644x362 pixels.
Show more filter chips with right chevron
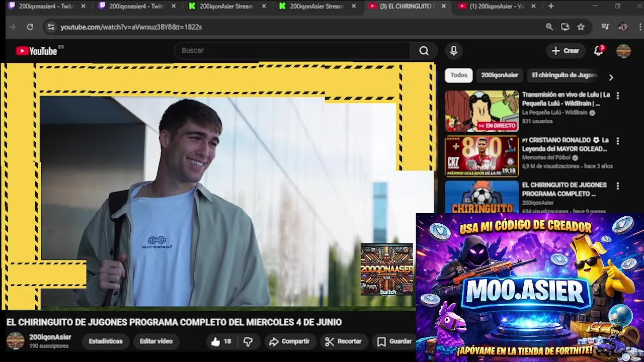point(611,77)
